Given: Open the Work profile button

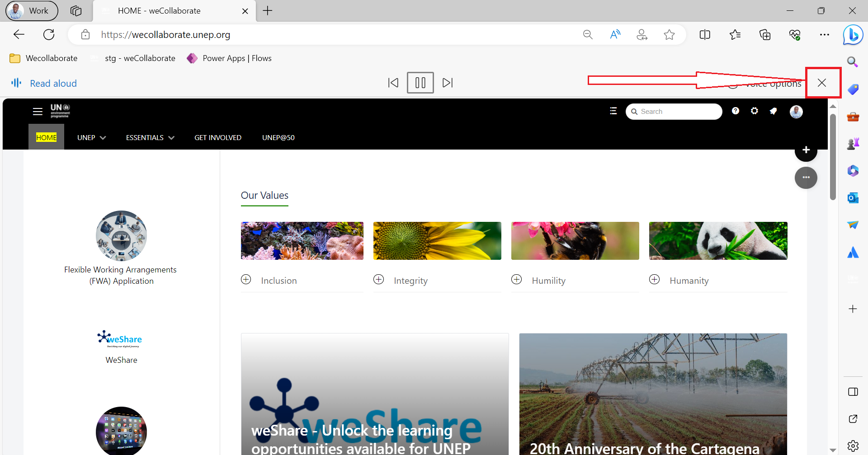Looking at the screenshot, I should coord(32,10).
